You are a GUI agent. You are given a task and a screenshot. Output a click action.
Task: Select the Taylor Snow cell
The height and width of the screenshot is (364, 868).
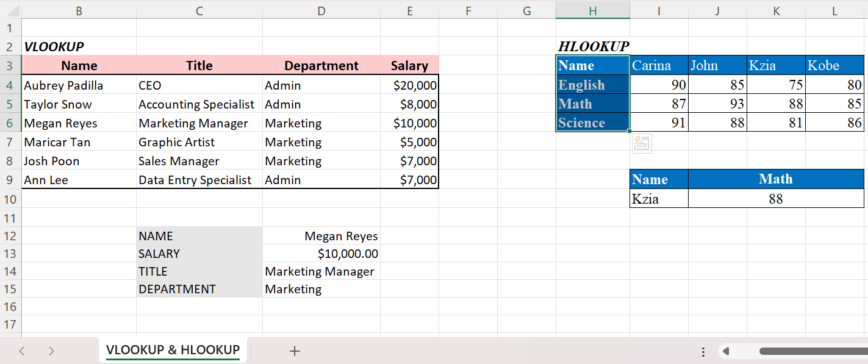pyautogui.click(x=79, y=104)
